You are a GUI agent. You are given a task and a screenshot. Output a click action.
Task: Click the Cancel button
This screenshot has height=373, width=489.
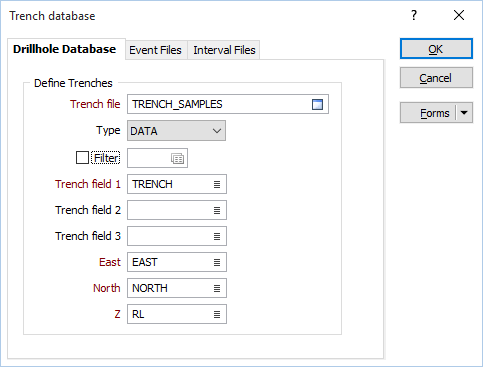tap(436, 78)
